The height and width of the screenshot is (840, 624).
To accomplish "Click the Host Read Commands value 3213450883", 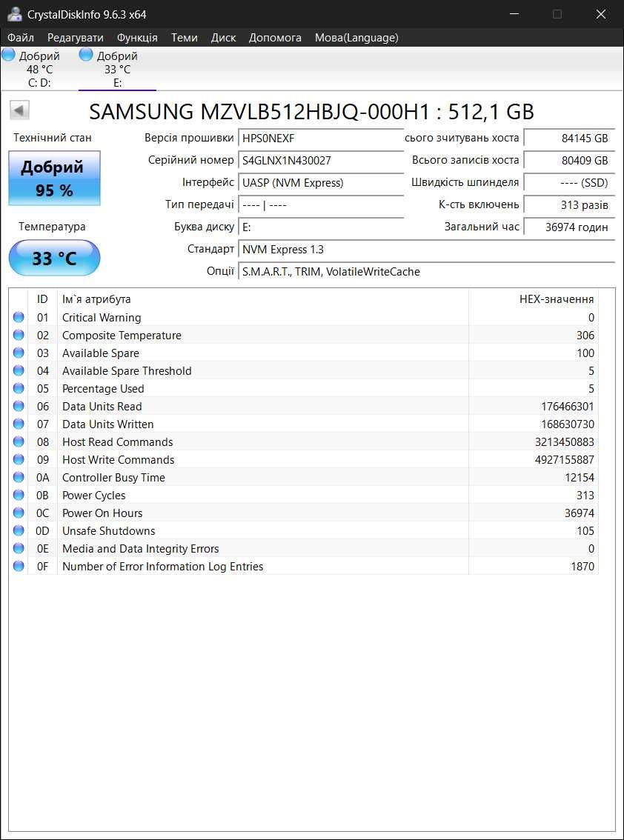I will (564, 442).
